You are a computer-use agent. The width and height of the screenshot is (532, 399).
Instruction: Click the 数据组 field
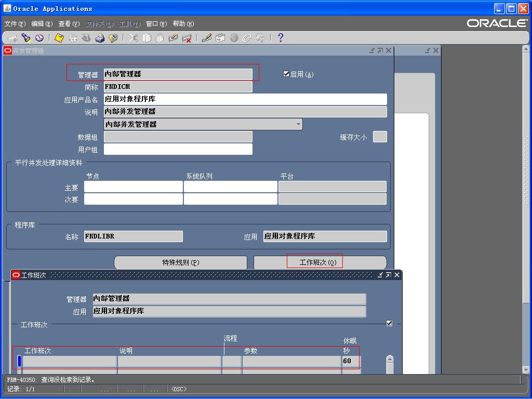(x=178, y=137)
